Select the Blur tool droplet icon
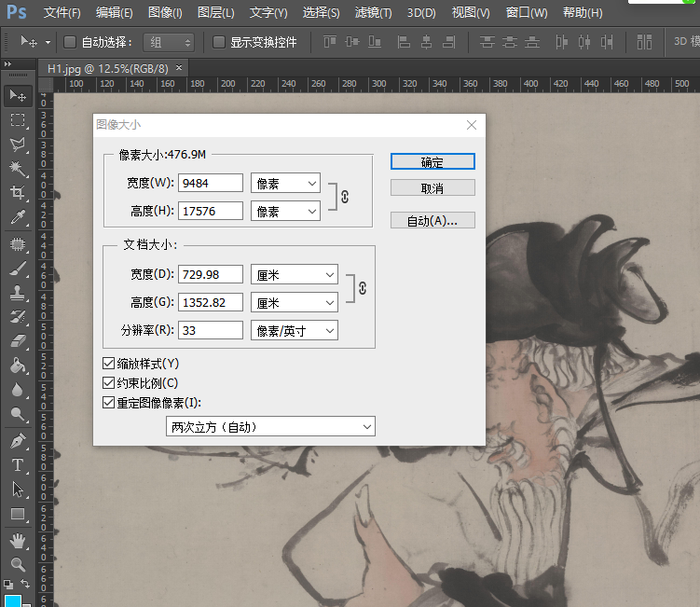 [18, 390]
